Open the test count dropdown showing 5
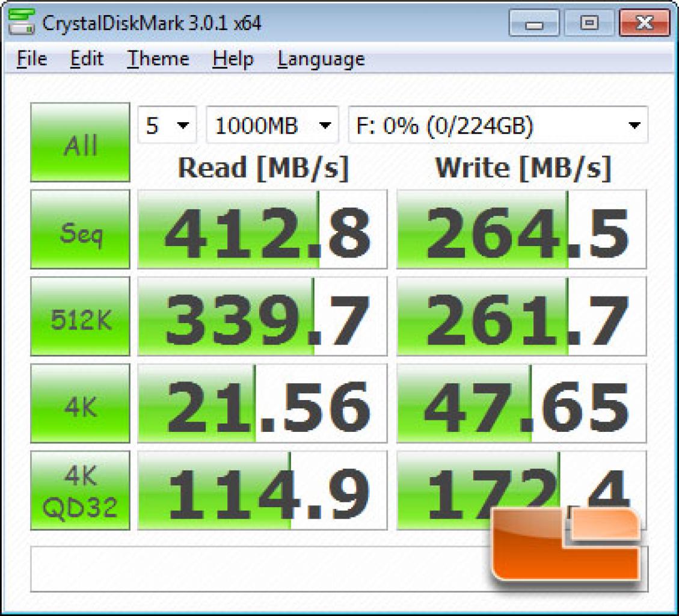The width and height of the screenshot is (679, 616). [x=167, y=125]
